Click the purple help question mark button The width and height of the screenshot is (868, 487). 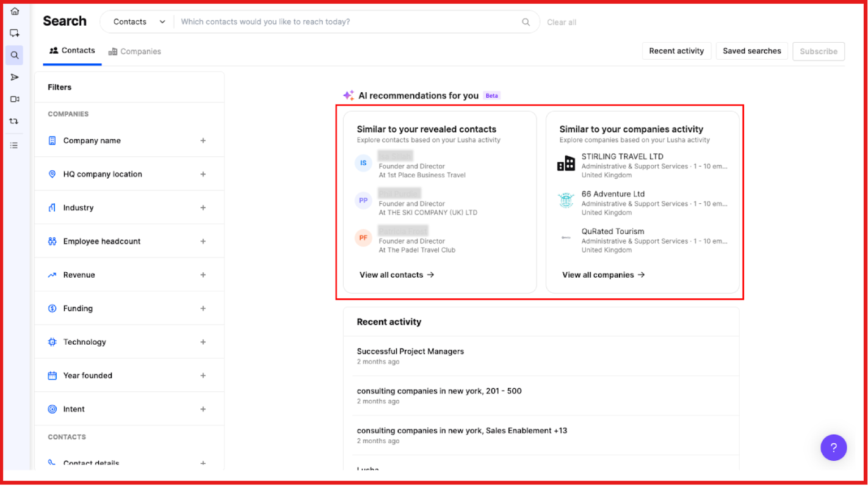coord(833,447)
